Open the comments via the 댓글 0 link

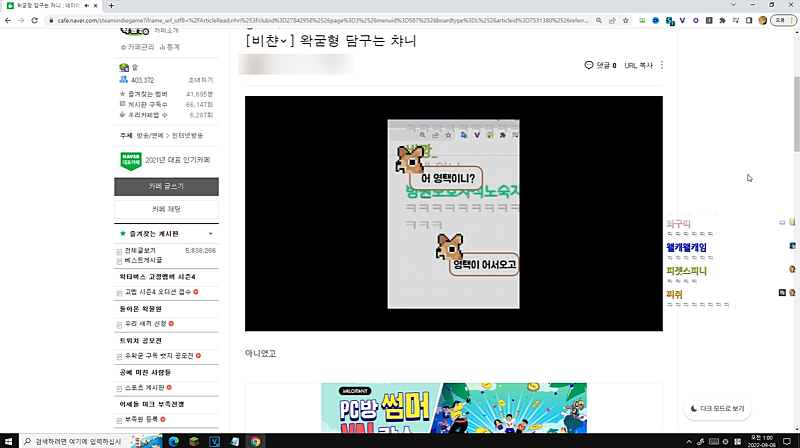pyautogui.click(x=601, y=65)
